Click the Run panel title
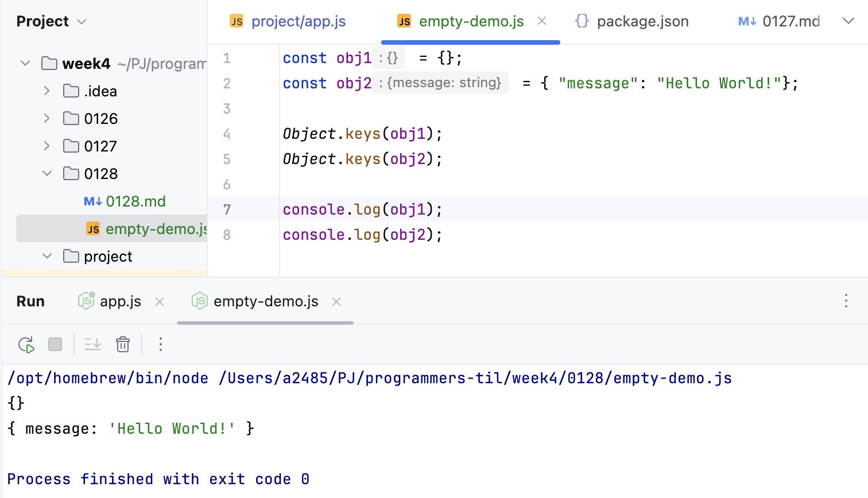The height and width of the screenshot is (498, 868). 30,301
